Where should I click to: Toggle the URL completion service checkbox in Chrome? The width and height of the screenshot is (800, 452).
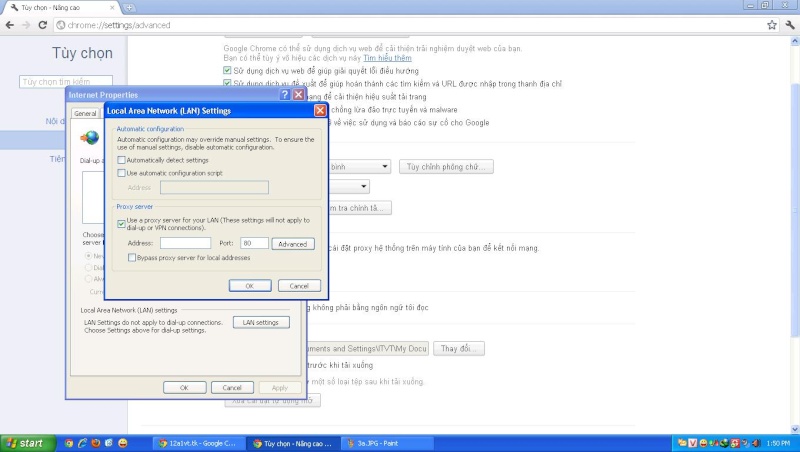pyautogui.click(x=227, y=83)
